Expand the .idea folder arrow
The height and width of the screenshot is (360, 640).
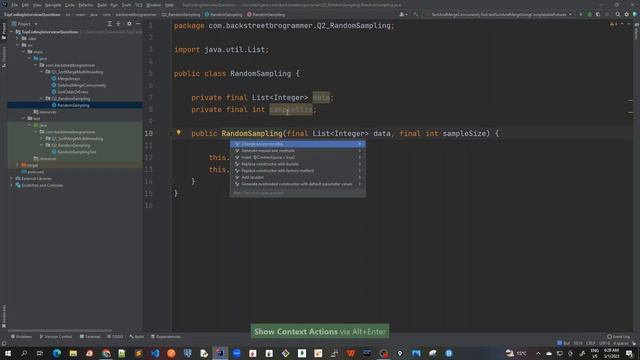[x=18, y=38]
